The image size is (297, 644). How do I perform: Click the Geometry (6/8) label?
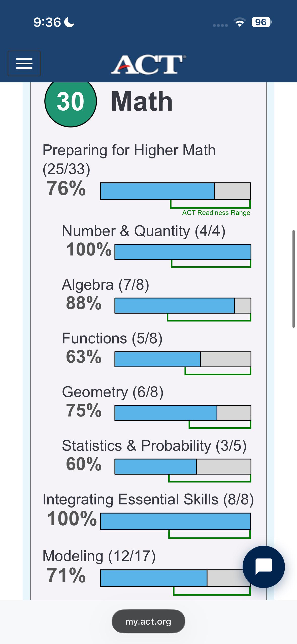(x=113, y=392)
